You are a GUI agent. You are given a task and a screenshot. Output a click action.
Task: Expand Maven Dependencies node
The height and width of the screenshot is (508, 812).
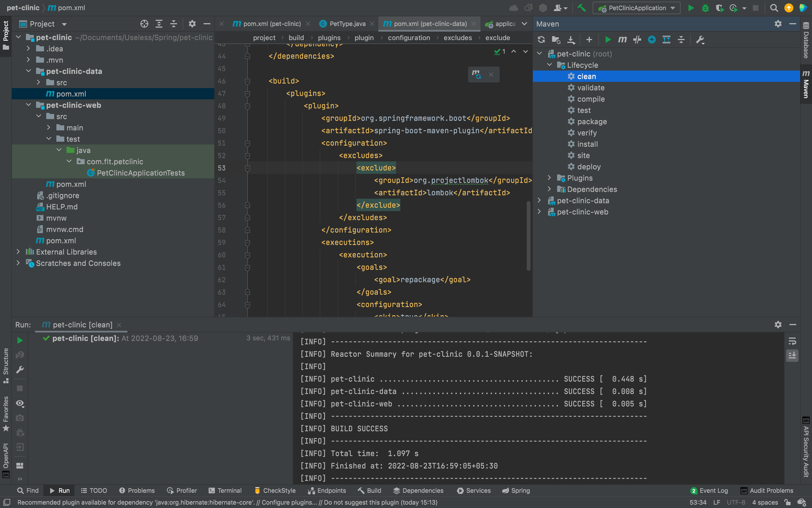(550, 189)
